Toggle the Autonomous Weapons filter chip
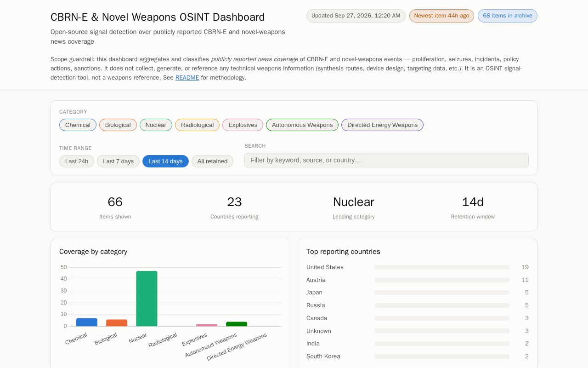 tap(302, 125)
